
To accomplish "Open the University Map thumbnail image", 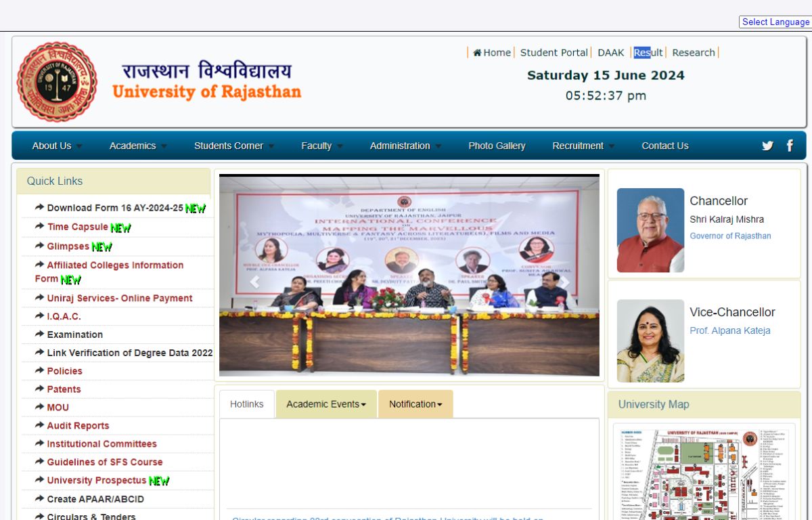I will (x=704, y=472).
